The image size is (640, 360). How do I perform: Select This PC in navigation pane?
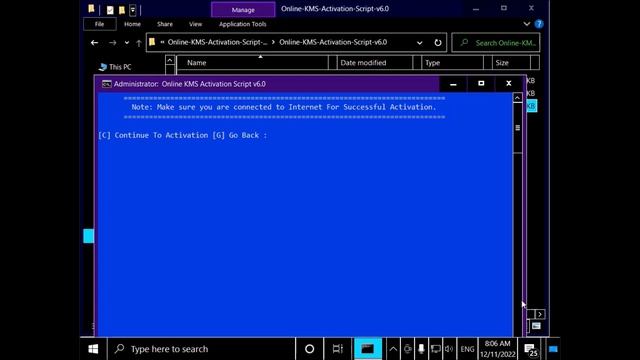coord(116,67)
